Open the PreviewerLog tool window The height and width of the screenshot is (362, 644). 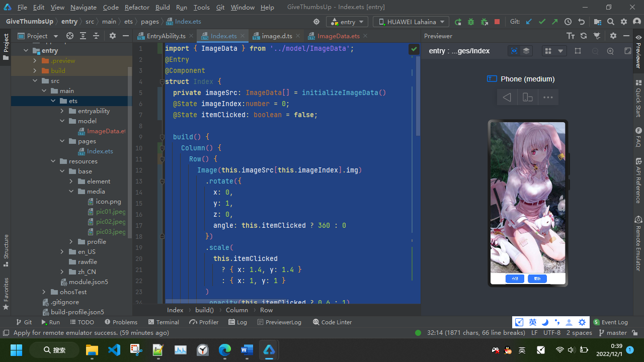click(279, 322)
